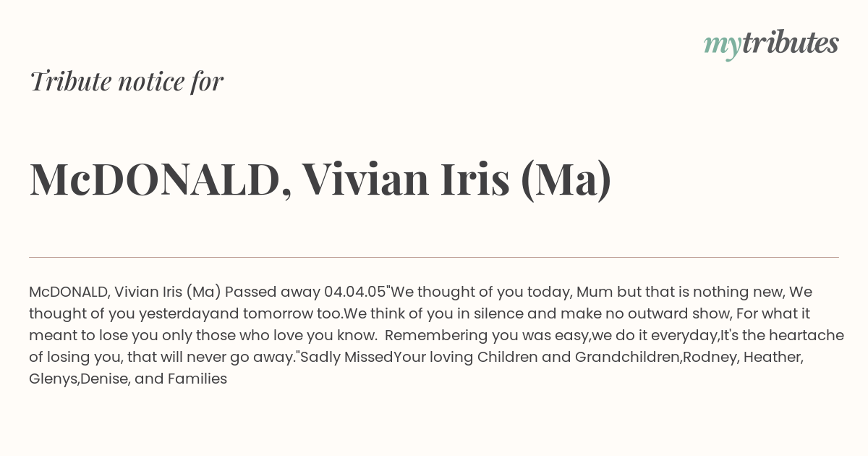Click the green "my" portion of the logo

pyautogui.click(x=723, y=46)
